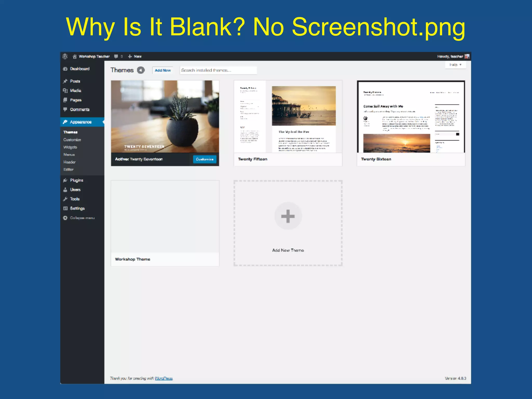Click the theme count badge next to Themes
532x399 pixels.
(141, 70)
